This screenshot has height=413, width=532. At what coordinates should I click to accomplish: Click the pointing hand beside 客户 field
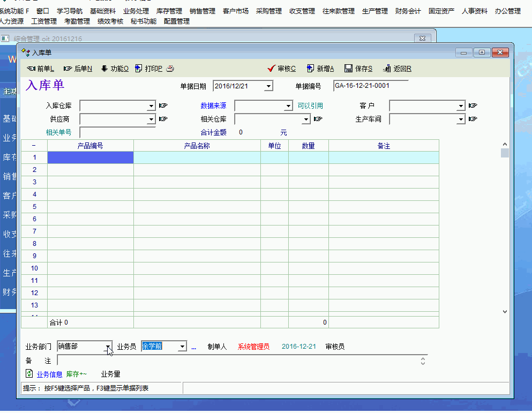pos(473,106)
